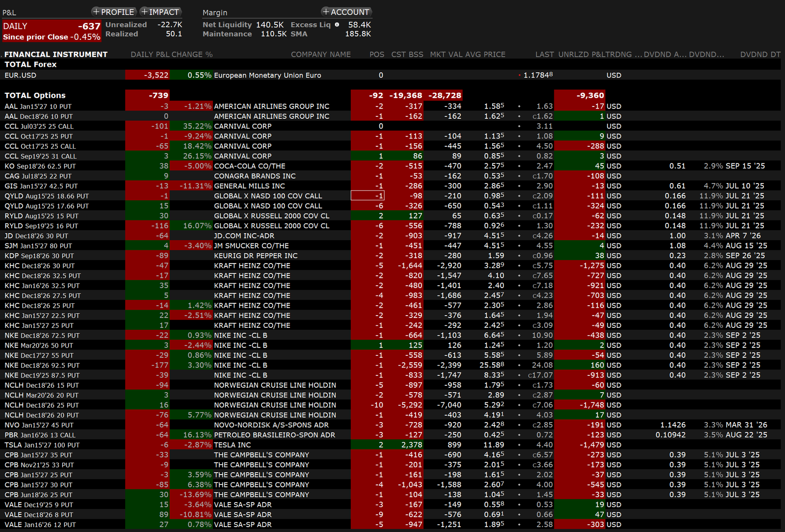Select the Daily P&L summary box
Image resolution: width=785 pixels, height=532 pixels.
tap(52, 31)
